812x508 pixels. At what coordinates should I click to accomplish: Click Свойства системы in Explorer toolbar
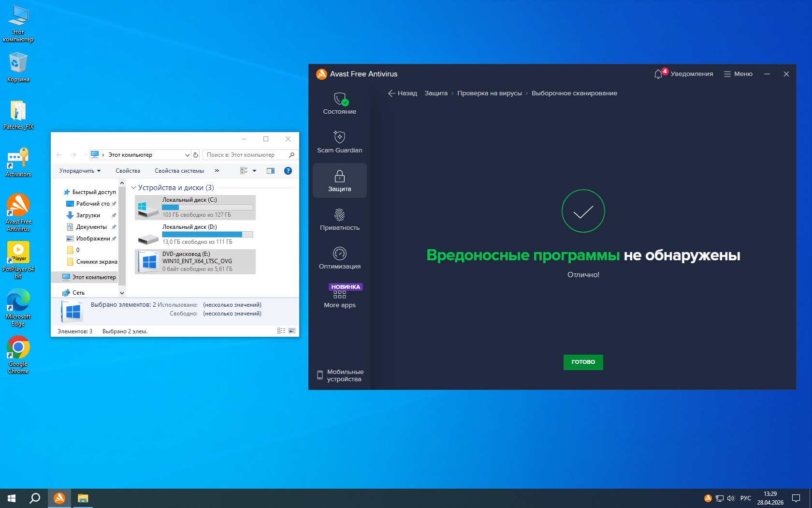179,171
